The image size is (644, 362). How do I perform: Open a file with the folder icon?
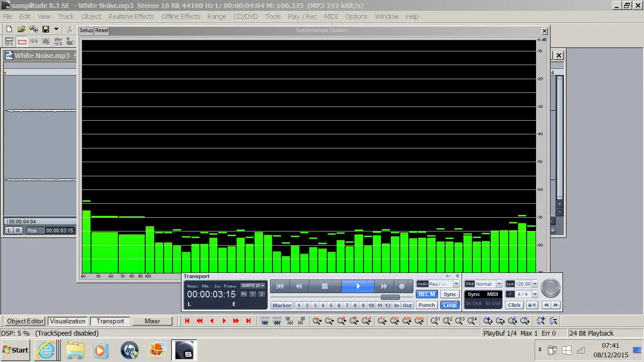click(x=21, y=29)
